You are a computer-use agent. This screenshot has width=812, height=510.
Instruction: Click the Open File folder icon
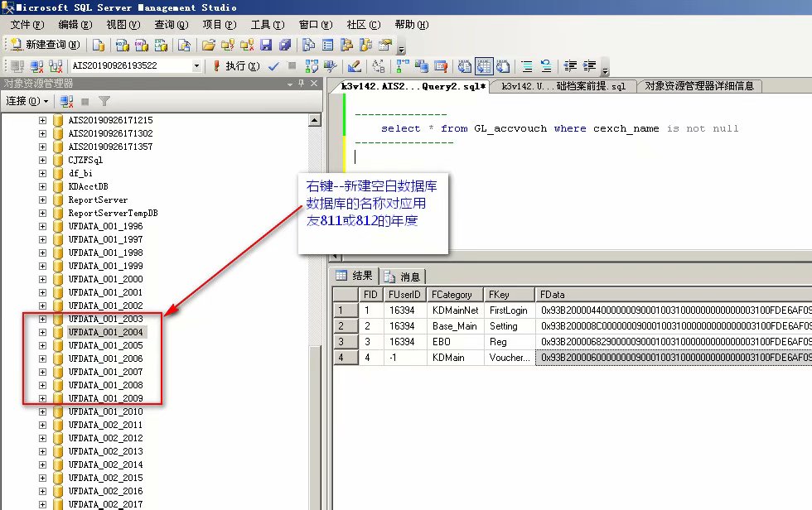209,45
